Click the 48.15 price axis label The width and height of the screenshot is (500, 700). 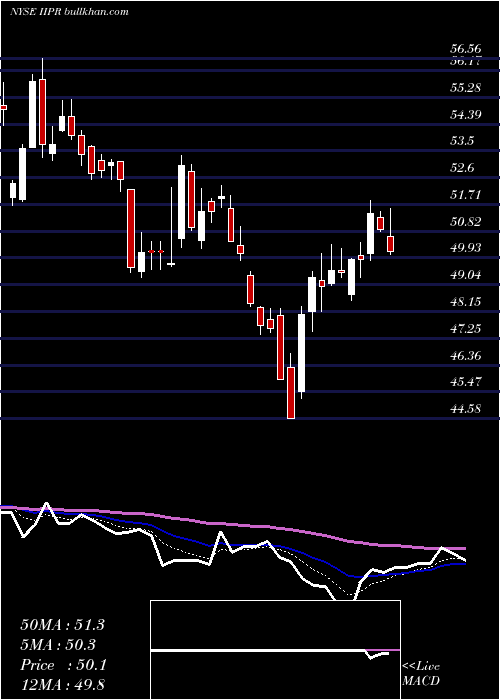pyautogui.click(x=466, y=302)
